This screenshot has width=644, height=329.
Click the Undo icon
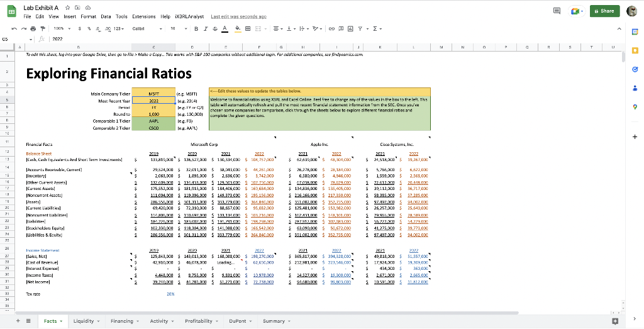[14, 29]
